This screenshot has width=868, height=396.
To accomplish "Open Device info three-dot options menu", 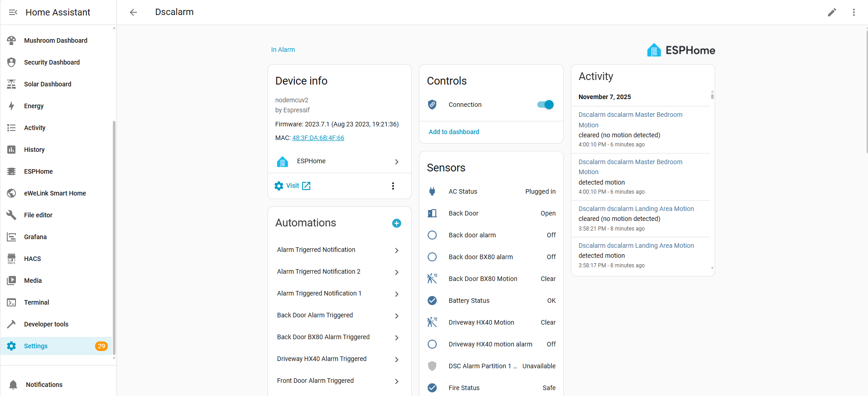I will pyautogui.click(x=393, y=186).
